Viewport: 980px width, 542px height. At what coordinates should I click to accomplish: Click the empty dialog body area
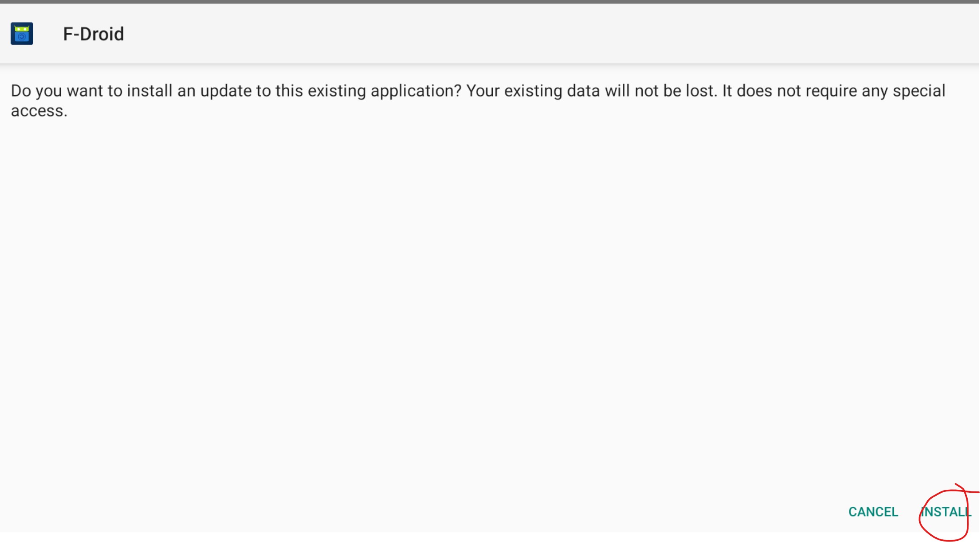(490, 298)
